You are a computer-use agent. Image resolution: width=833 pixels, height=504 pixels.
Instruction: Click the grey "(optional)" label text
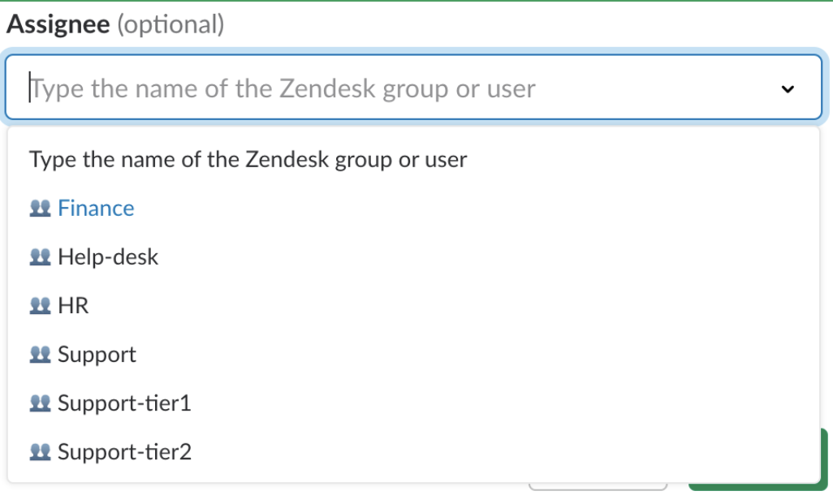coord(170,24)
